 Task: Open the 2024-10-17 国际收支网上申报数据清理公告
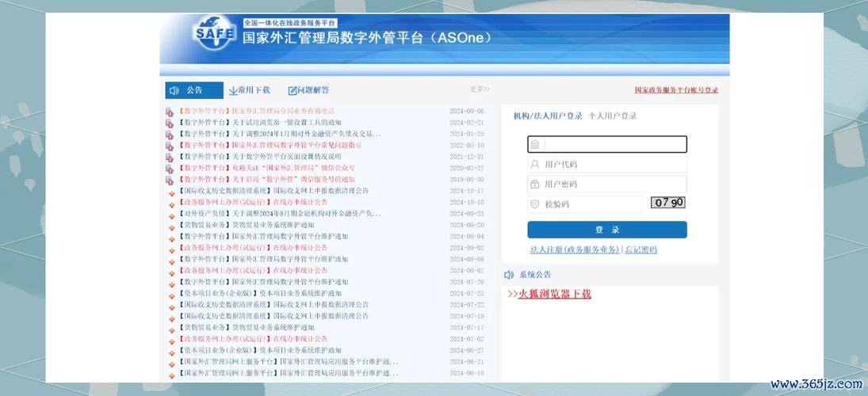pos(273,191)
